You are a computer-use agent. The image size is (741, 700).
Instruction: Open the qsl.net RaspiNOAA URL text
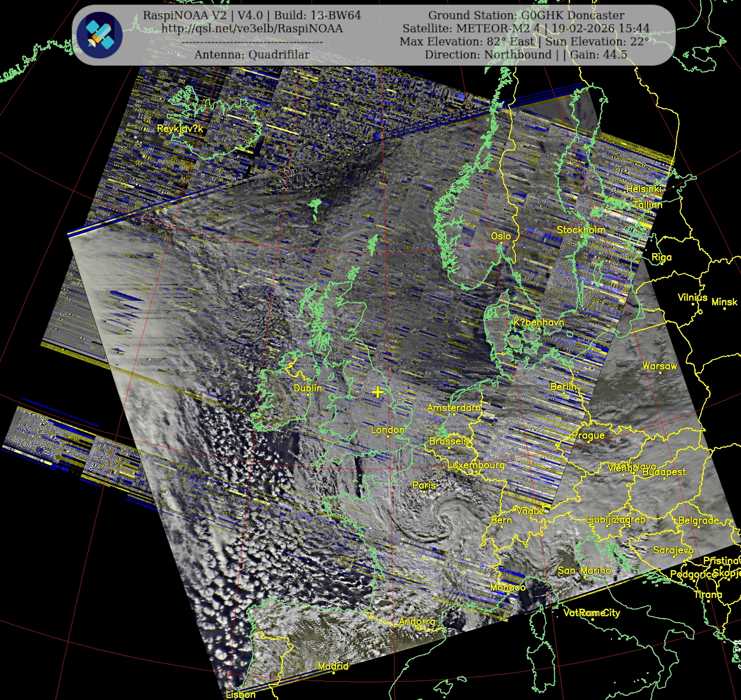coord(252,29)
